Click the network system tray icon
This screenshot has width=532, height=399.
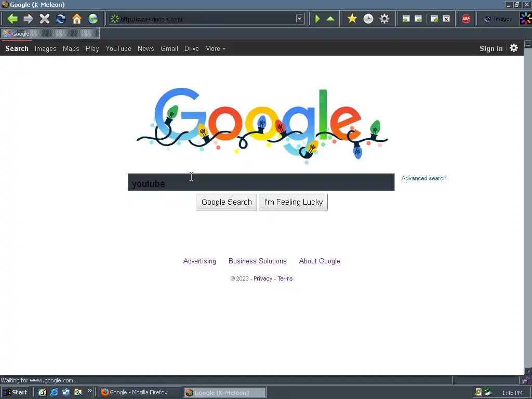click(x=488, y=392)
